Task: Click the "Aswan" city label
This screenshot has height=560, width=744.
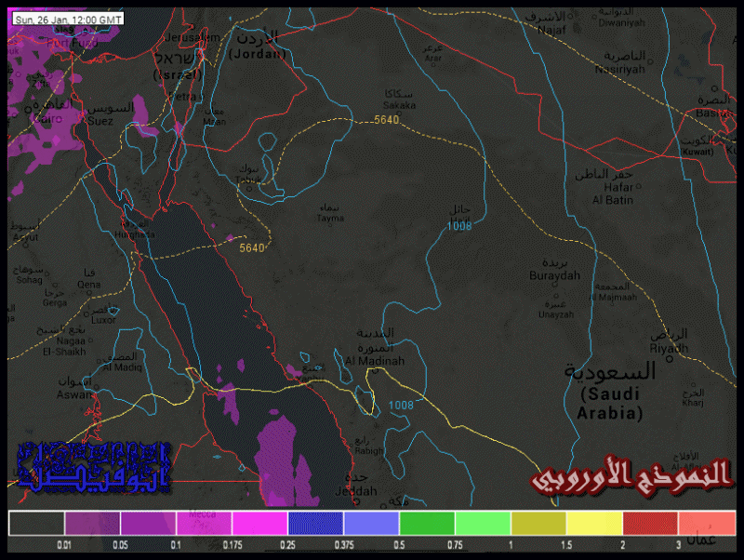Action: (x=74, y=394)
